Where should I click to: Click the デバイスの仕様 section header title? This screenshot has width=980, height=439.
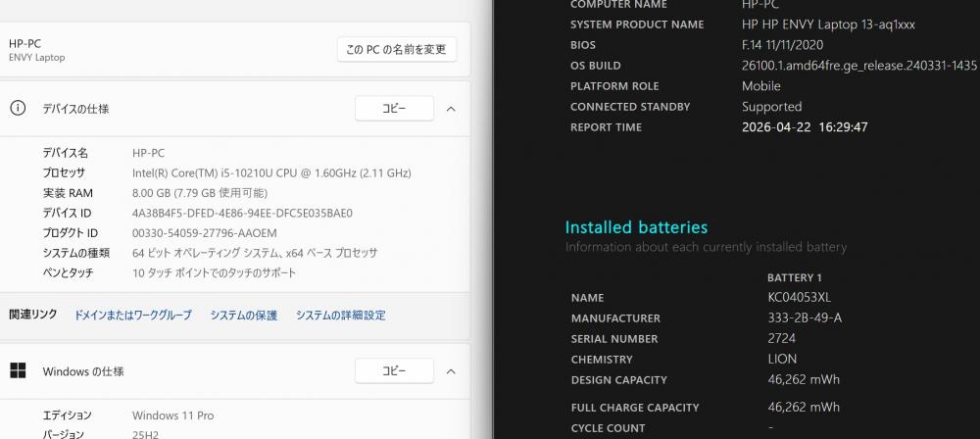(75, 109)
